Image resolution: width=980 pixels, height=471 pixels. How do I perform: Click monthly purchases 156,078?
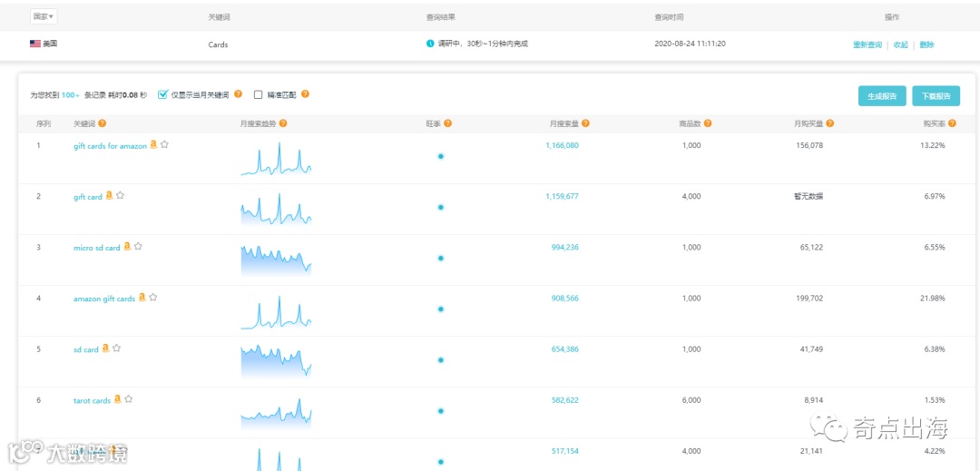click(x=810, y=145)
